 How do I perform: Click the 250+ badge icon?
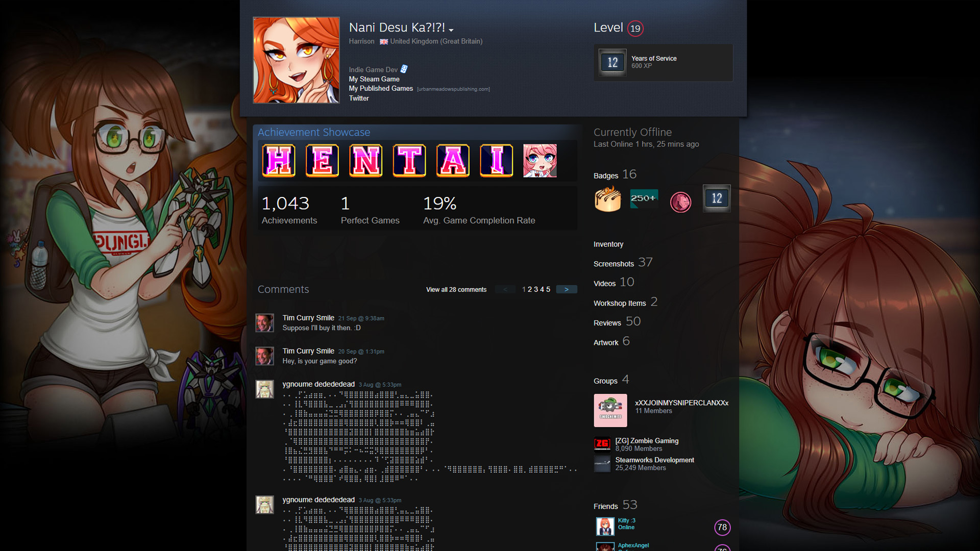(x=643, y=198)
